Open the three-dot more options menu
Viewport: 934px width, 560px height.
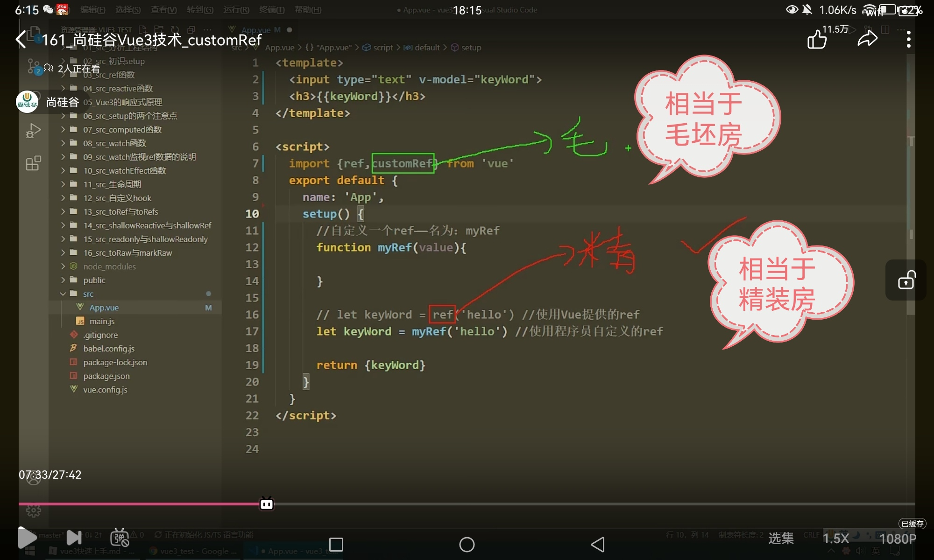[x=908, y=40]
